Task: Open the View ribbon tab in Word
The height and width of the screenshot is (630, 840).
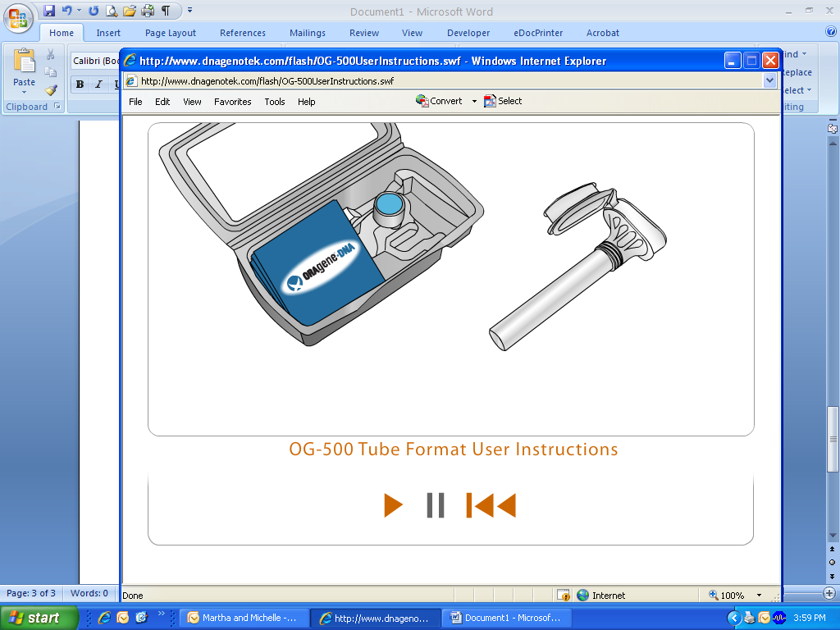Action: pyautogui.click(x=412, y=33)
